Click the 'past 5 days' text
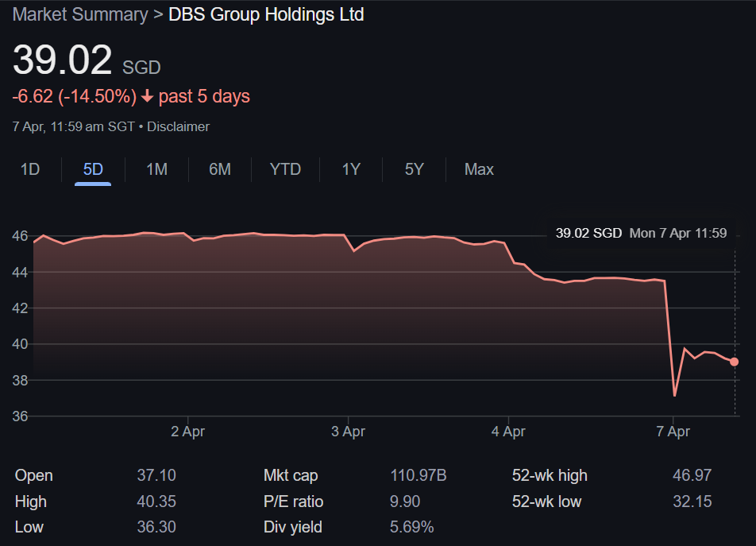Image resolution: width=756 pixels, height=546 pixels. point(204,96)
